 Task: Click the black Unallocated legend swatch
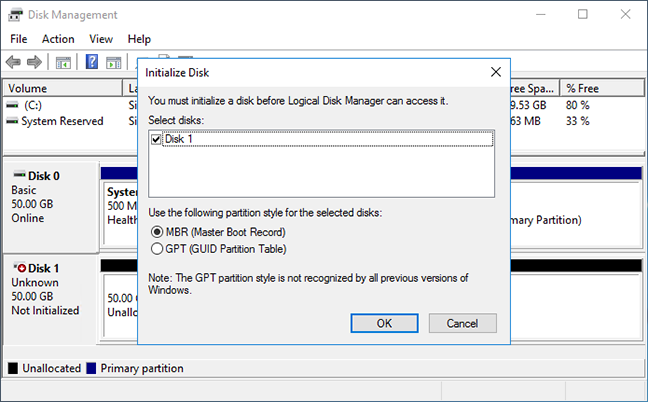[13, 368]
